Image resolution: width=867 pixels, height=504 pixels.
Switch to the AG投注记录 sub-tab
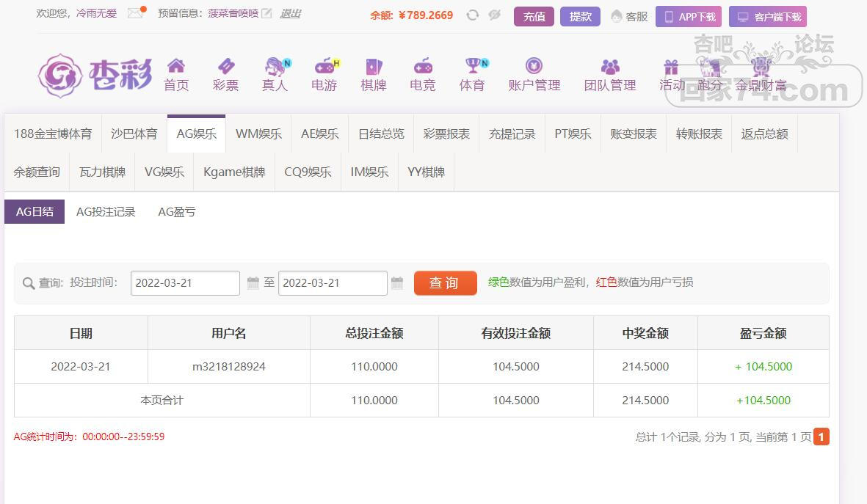click(x=106, y=212)
